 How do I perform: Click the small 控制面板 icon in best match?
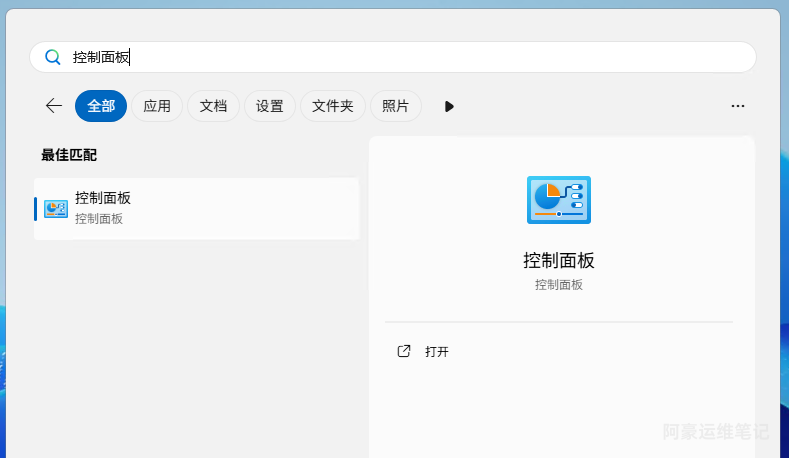point(56,209)
